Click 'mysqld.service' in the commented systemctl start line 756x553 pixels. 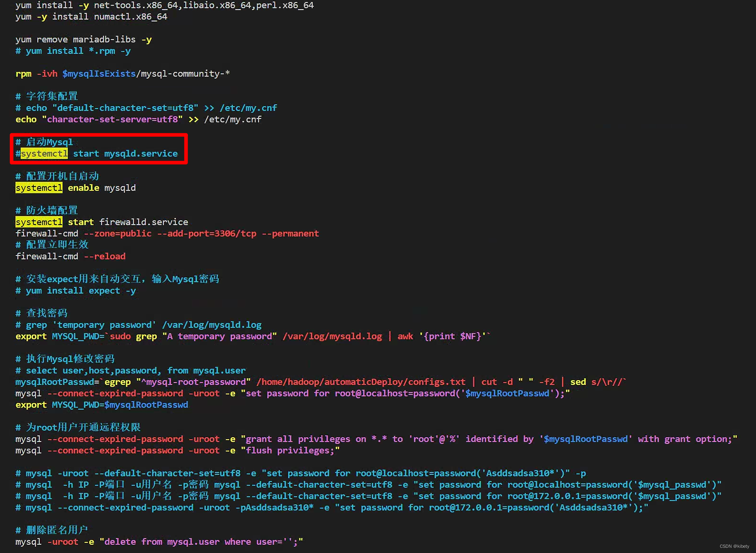click(x=141, y=153)
